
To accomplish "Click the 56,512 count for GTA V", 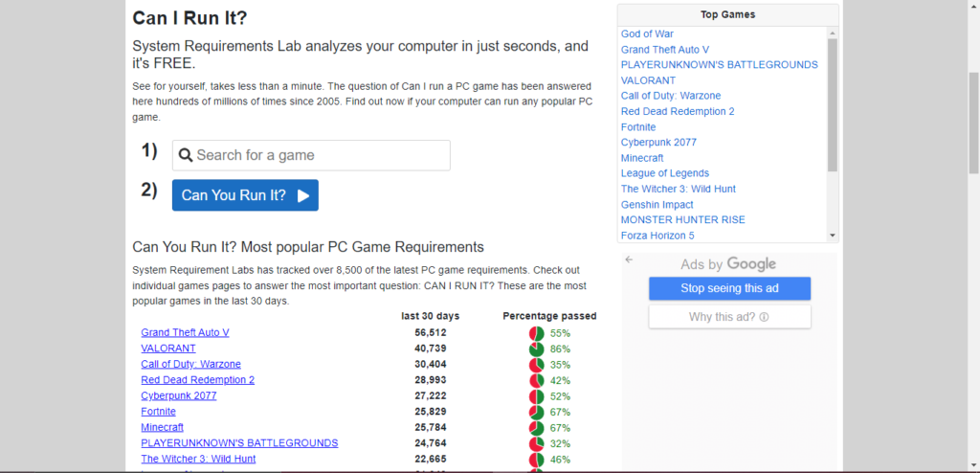I will click(431, 332).
